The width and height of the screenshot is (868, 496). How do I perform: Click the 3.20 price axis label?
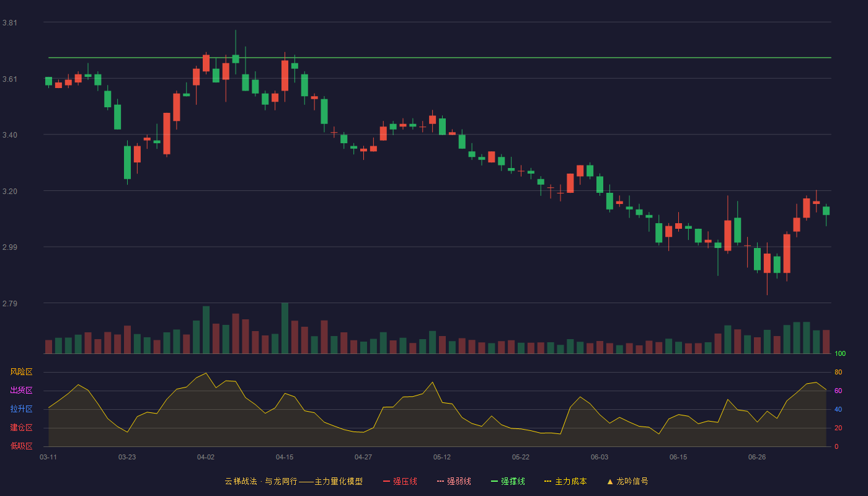pyautogui.click(x=10, y=192)
